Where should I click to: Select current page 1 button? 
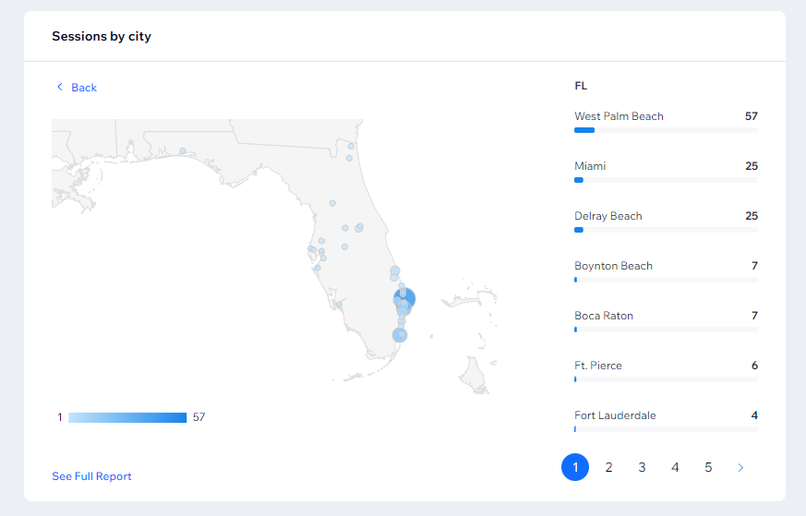[x=575, y=467]
